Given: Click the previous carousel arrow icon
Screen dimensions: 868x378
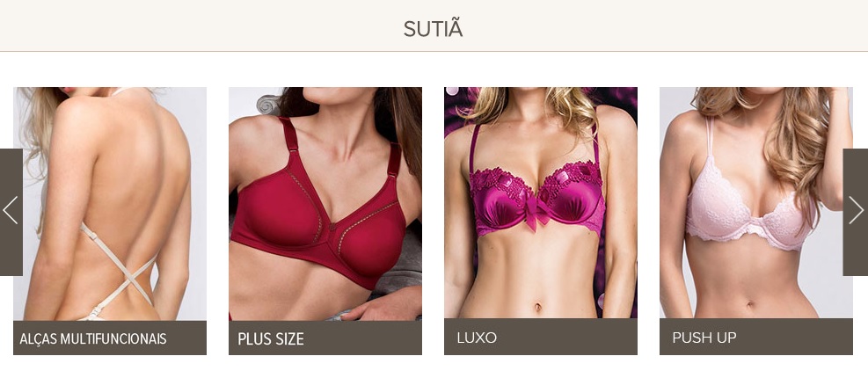Looking at the screenshot, I should click(x=11, y=210).
